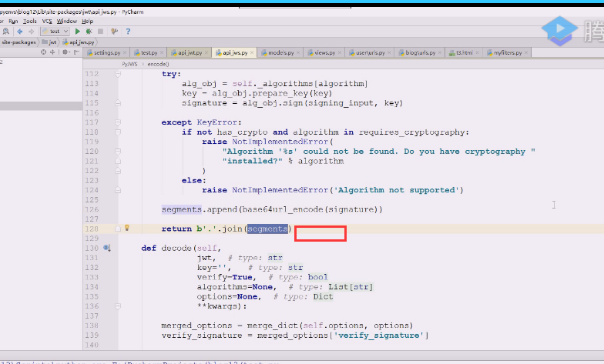Viewport: 604px width, 364px height.
Task: Close the t3.html tab
Action: tap(477, 52)
